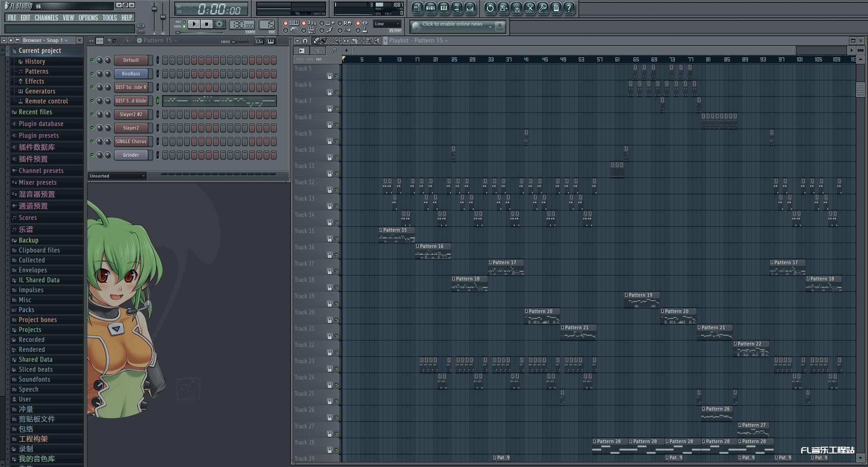The height and width of the screenshot is (467, 868).
Task: Open the OPTIONS menu
Action: 88,18
